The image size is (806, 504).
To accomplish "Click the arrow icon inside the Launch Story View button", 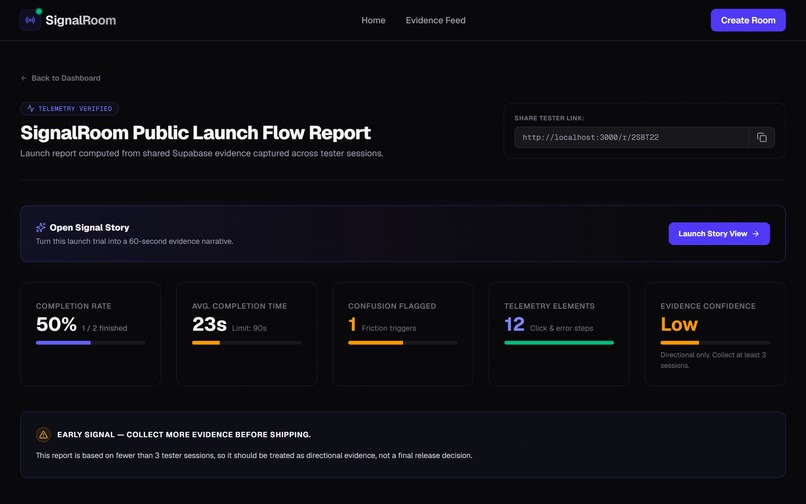I will (756, 233).
